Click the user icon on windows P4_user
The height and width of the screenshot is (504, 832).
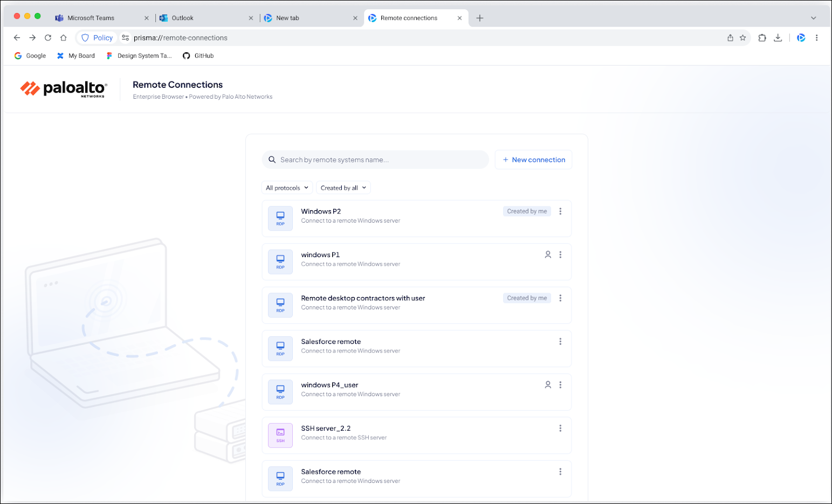[x=548, y=385]
